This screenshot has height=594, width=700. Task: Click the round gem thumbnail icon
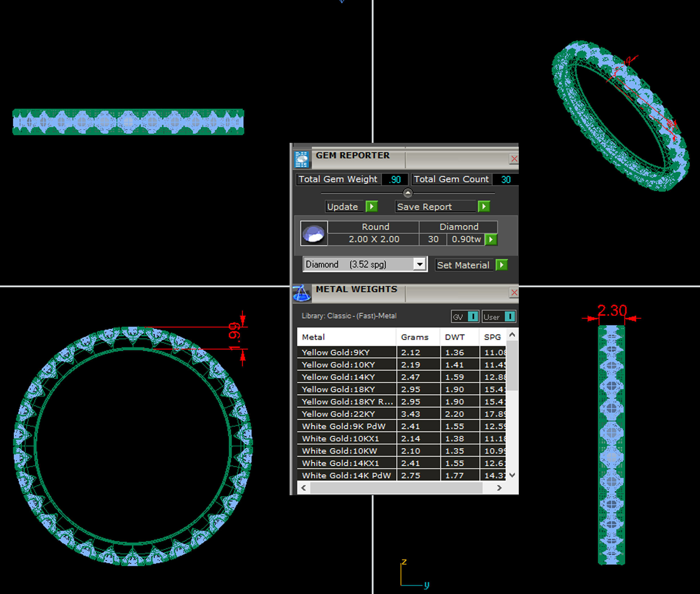pyautogui.click(x=314, y=233)
